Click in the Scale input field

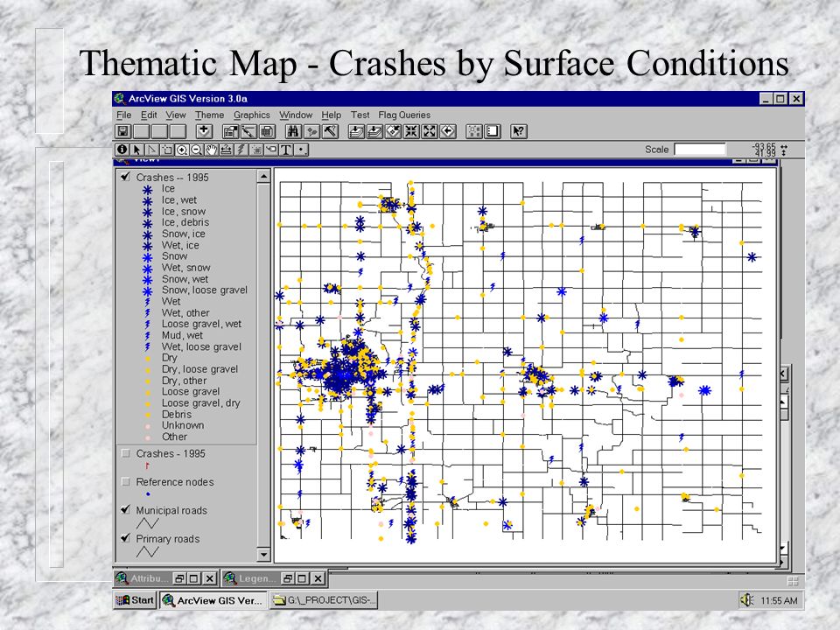[x=700, y=149]
